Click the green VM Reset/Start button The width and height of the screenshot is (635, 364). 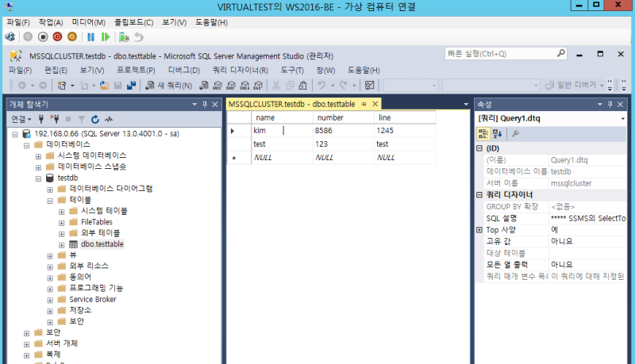pos(106,37)
